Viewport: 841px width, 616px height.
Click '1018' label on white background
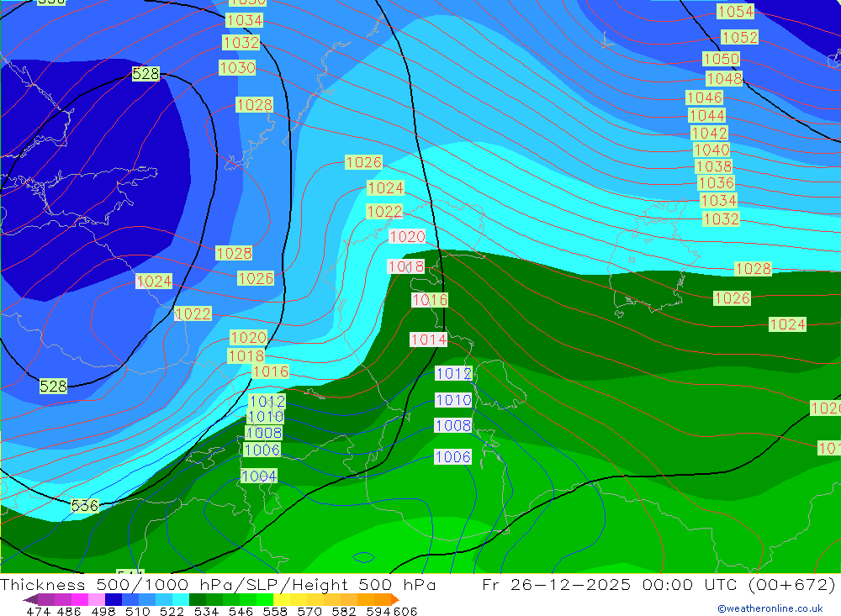(406, 266)
